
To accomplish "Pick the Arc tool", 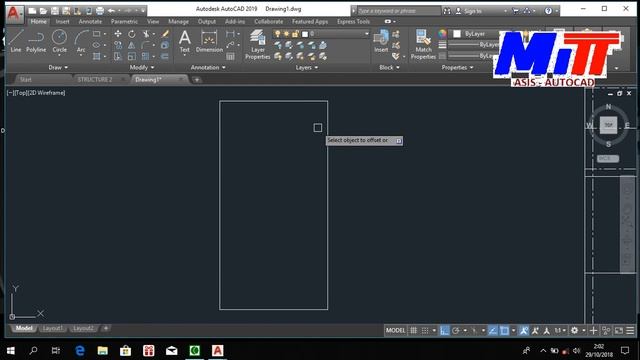I will coord(81,41).
